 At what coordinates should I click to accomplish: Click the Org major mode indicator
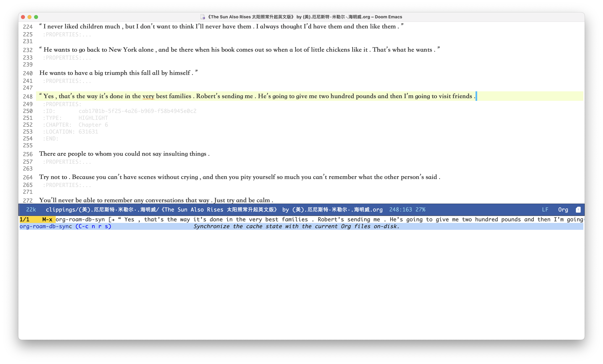click(563, 209)
